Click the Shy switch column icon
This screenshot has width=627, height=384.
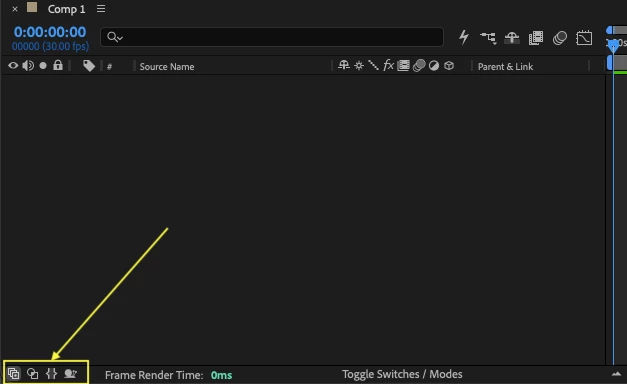point(343,65)
